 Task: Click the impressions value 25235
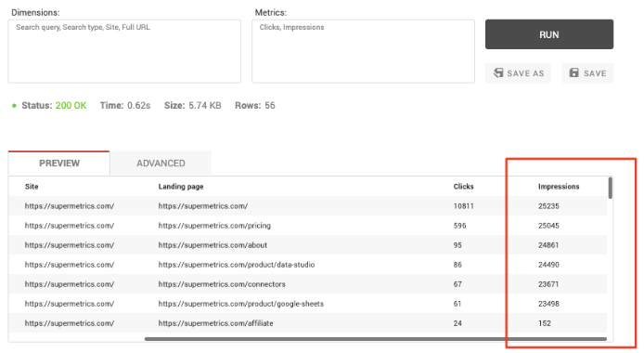[x=548, y=206]
